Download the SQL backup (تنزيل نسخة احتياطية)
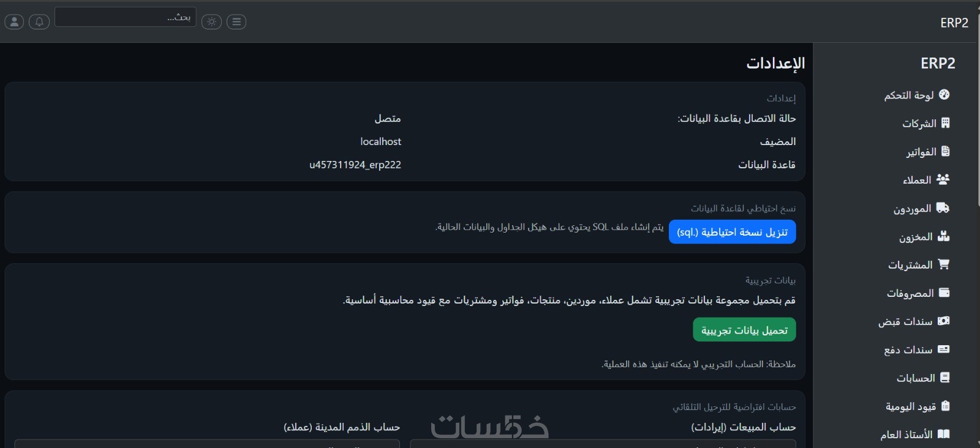The image size is (980, 448). (732, 232)
